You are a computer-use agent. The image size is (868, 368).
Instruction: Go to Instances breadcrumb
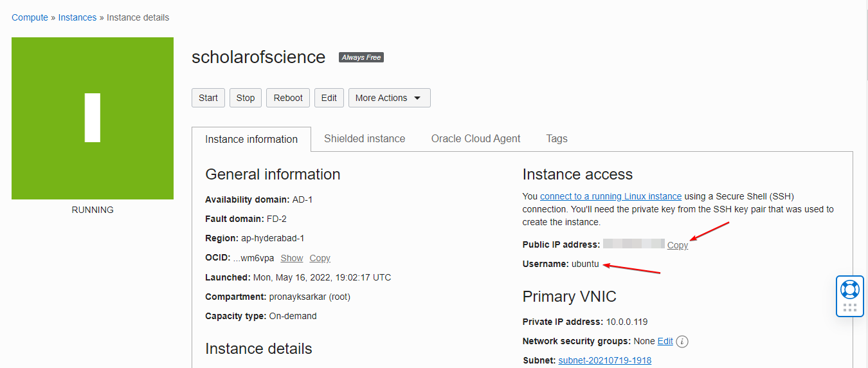(77, 17)
